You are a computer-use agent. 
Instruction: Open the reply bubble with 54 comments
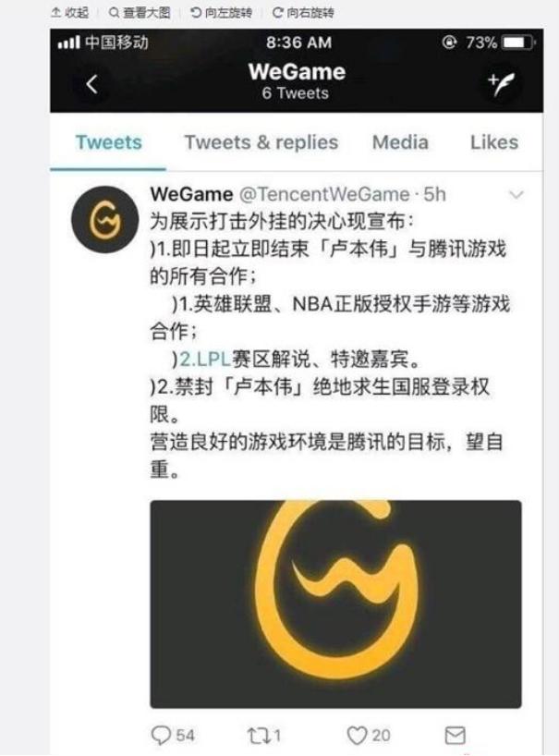[172, 736]
